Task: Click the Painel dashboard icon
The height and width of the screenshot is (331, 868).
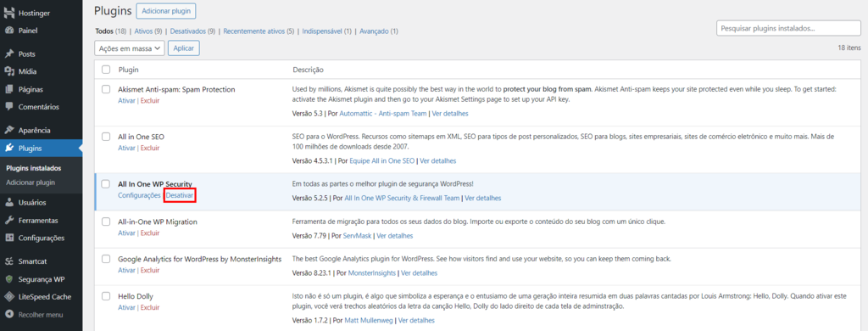Action: tap(8, 31)
